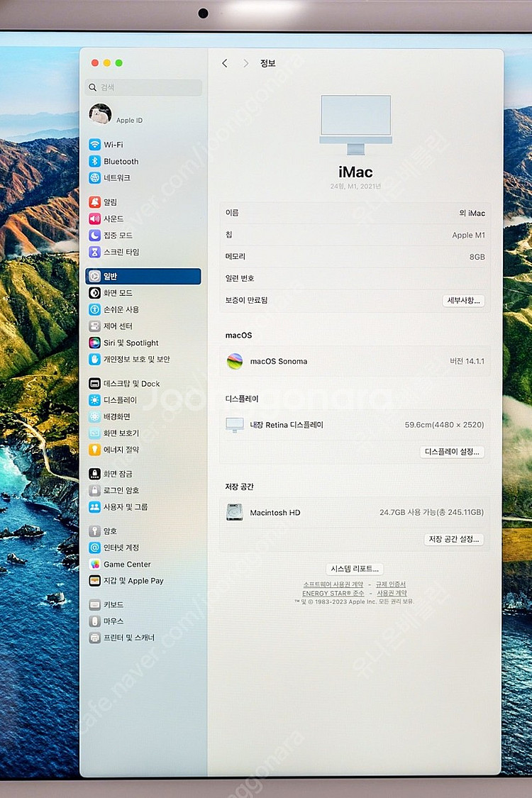Open Siri 및 Spotlight icon
The width and height of the screenshot is (532, 798).
coord(94,343)
